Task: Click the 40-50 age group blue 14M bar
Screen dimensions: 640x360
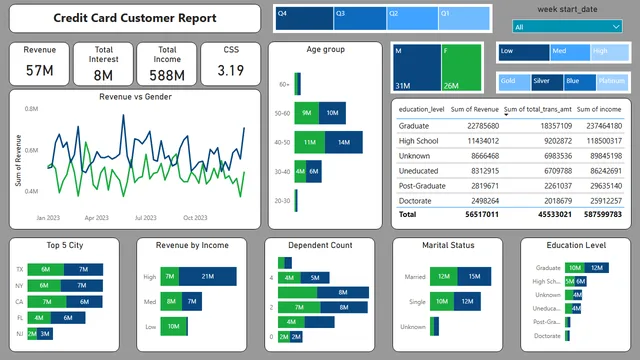Action: pyautogui.click(x=344, y=142)
